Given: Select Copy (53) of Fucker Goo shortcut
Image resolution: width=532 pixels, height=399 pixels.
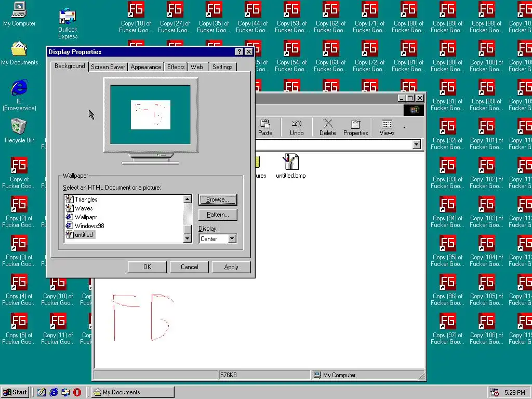Looking at the screenshot, I should click(x=292, y=17).
